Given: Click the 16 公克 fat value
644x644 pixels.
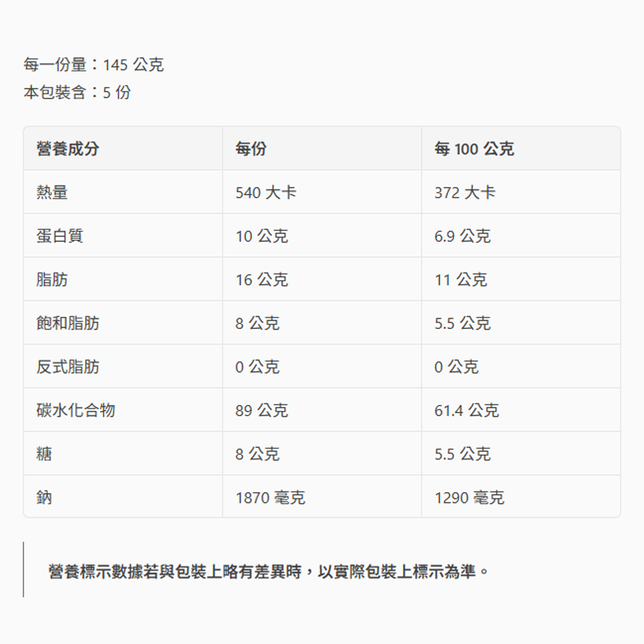Looking at the screenshot, I should point(261,279).
